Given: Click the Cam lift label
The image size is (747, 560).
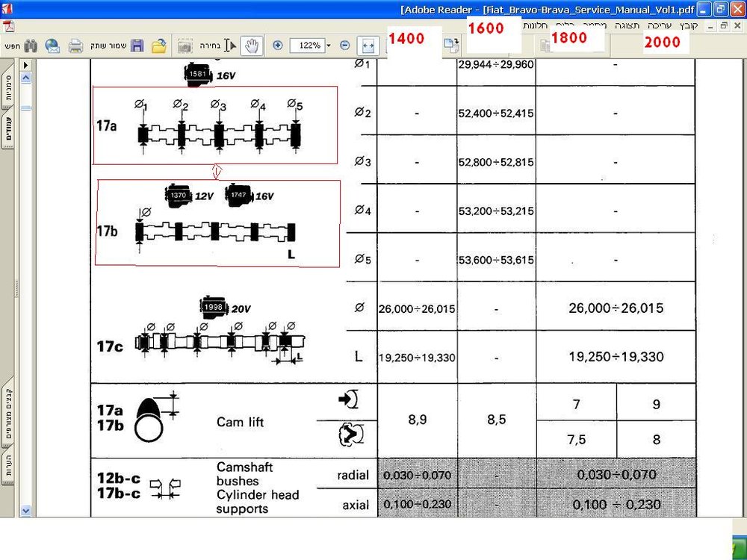Looking at the screenshot, I should click(240, 422).
